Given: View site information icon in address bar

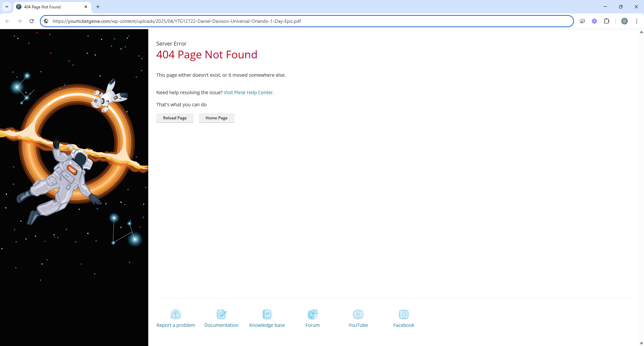Looking at the screenshot, I should [46, 21].
